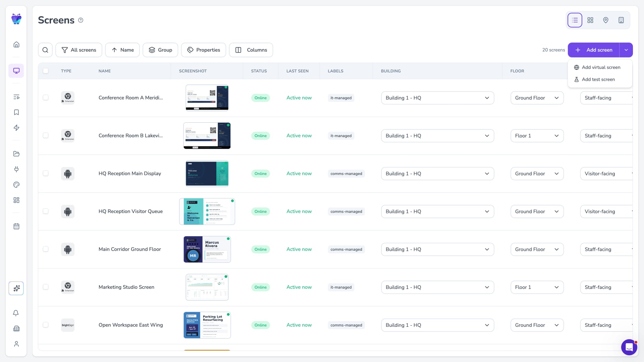Check the HQ Reception Main Display checkbox
644x362 pixels.
coord(46,173)
